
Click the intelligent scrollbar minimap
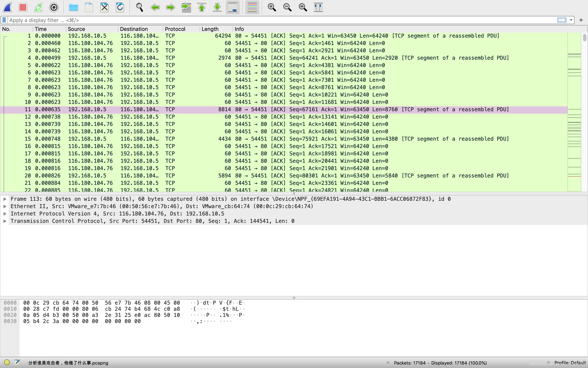coord(574,112)
